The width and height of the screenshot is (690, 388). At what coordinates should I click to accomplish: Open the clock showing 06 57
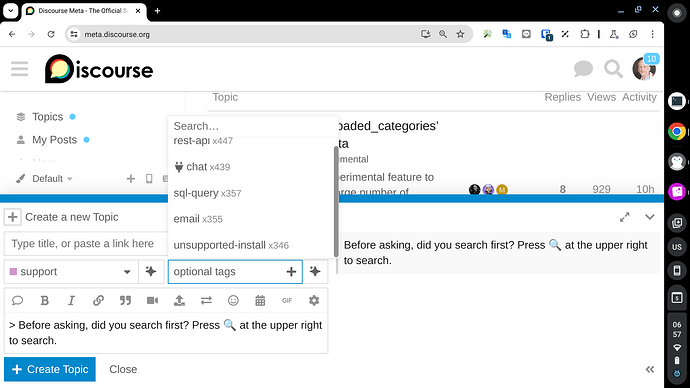pyautogui.click(x=677, y=329)
